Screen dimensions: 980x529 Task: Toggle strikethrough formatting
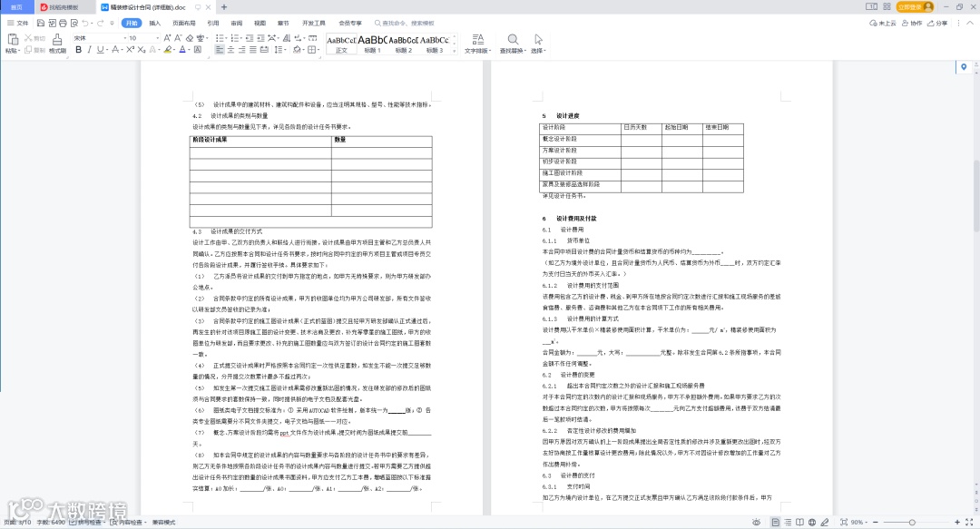[x=115, y=49]
